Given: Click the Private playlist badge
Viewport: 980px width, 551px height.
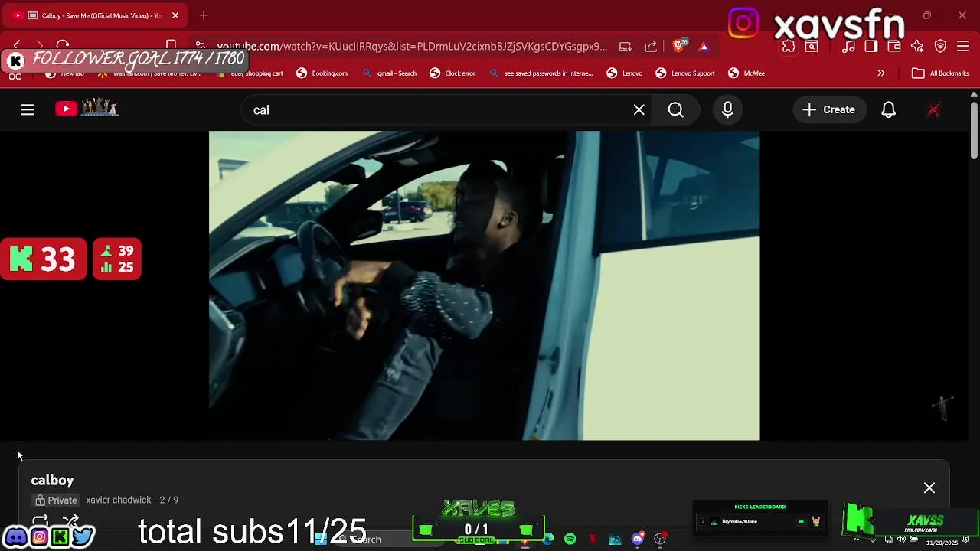Looking at the screenshot, I should tap(55, 500).
